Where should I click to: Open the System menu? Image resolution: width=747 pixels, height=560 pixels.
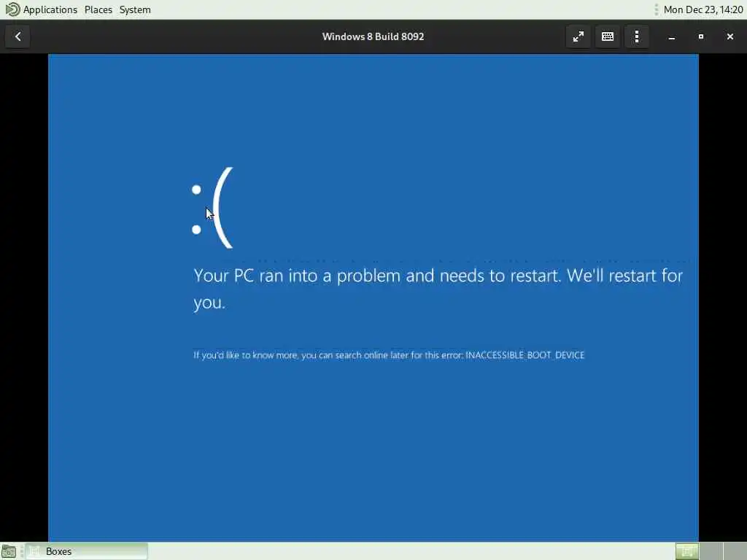(135, 9)
